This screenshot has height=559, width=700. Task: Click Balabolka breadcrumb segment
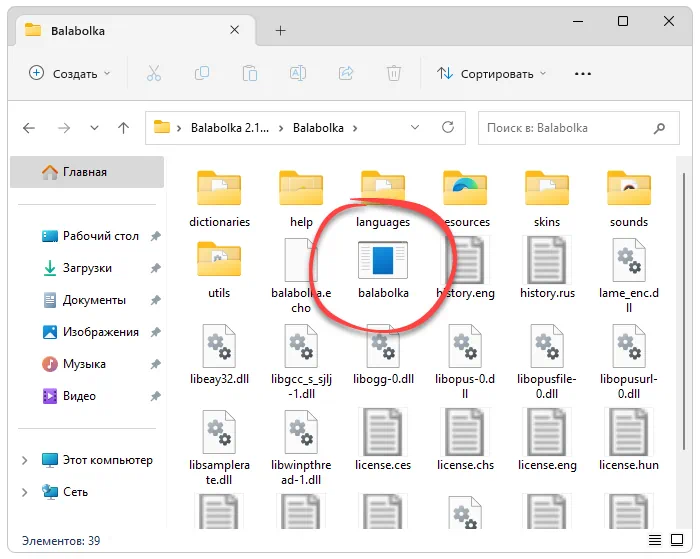coord(318,128)
